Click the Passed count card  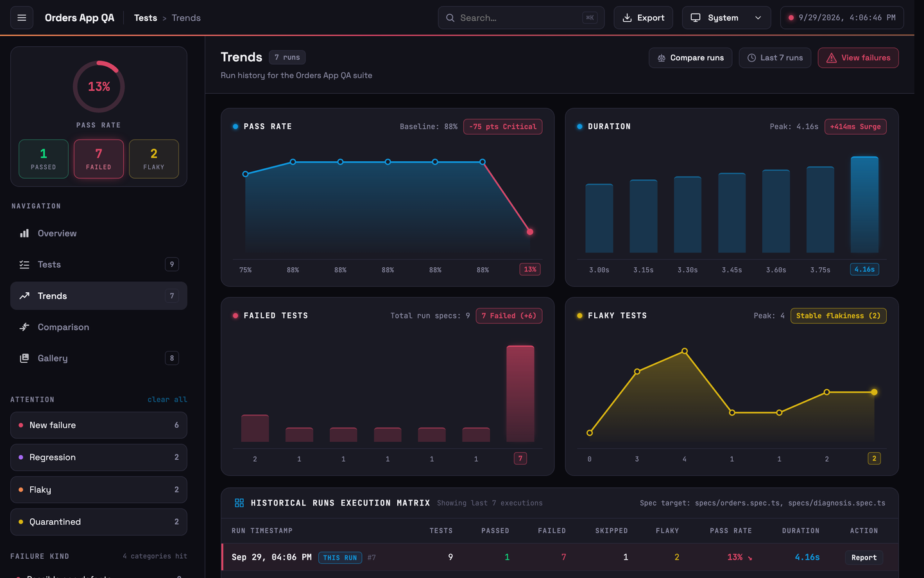pos(44,159)
